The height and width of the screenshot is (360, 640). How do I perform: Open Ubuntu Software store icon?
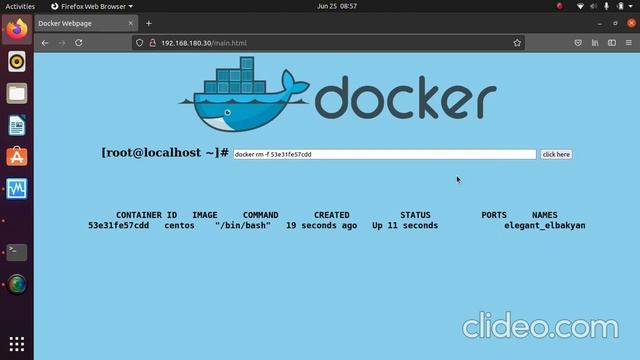(x=17, y=157)
